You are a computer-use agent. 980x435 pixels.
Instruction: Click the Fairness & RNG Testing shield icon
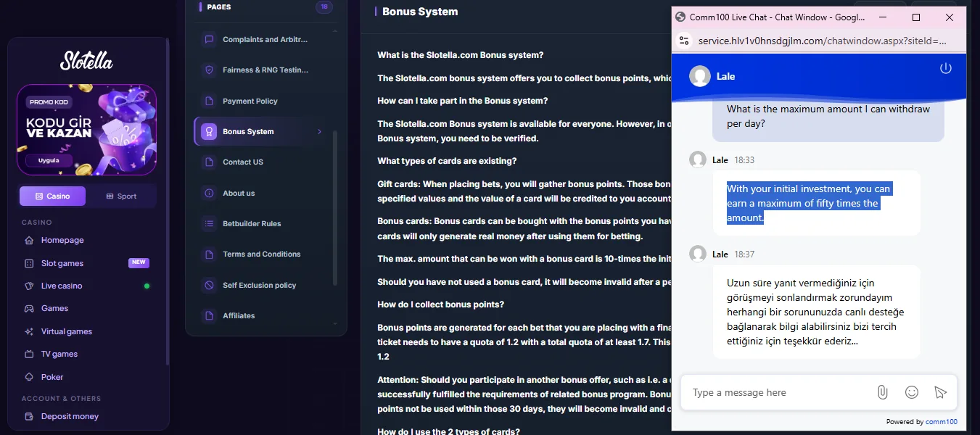[209, 70]
